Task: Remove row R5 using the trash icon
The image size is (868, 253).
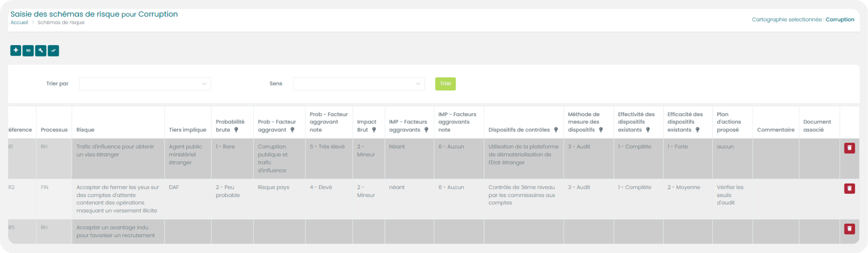Action: [x=849, y=229]
